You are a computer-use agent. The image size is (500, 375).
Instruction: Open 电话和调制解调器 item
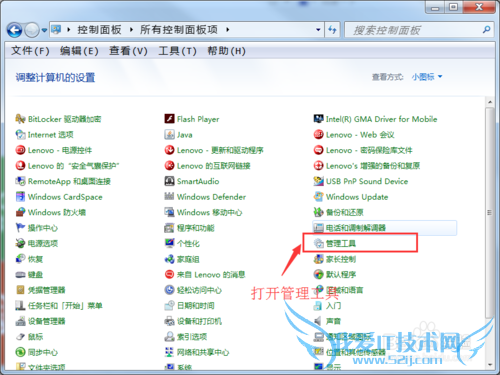[385, 228]
